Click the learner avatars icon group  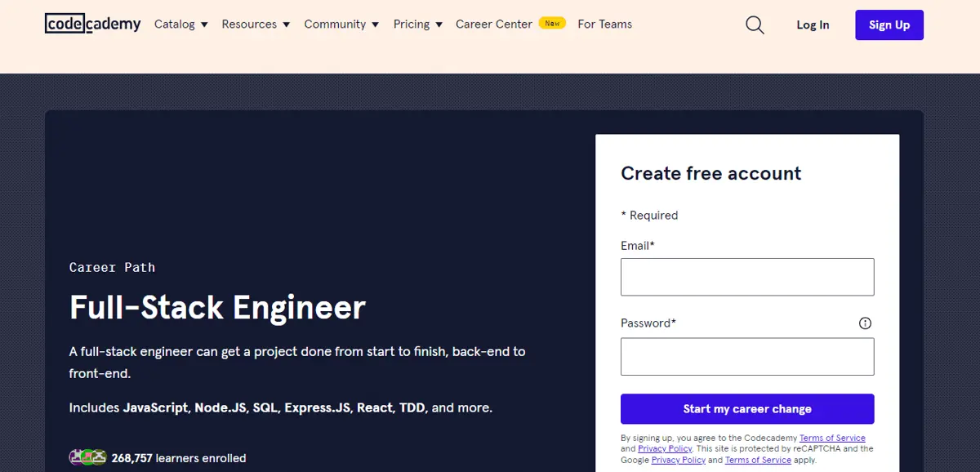(x=88, y=457)
